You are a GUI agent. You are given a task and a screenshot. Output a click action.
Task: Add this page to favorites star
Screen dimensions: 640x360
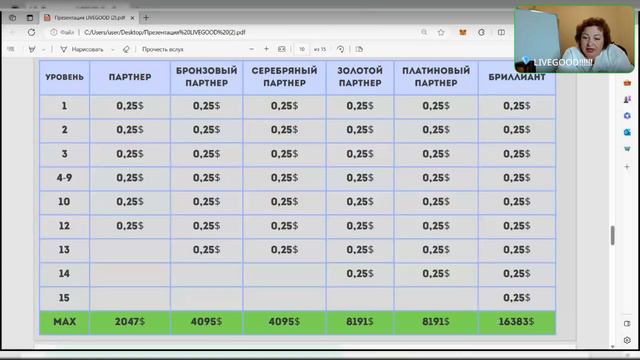click(x=441, y=32)
